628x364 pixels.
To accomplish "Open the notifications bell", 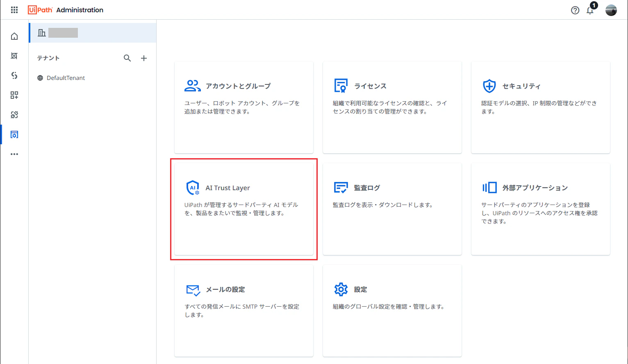I will 590,10.
